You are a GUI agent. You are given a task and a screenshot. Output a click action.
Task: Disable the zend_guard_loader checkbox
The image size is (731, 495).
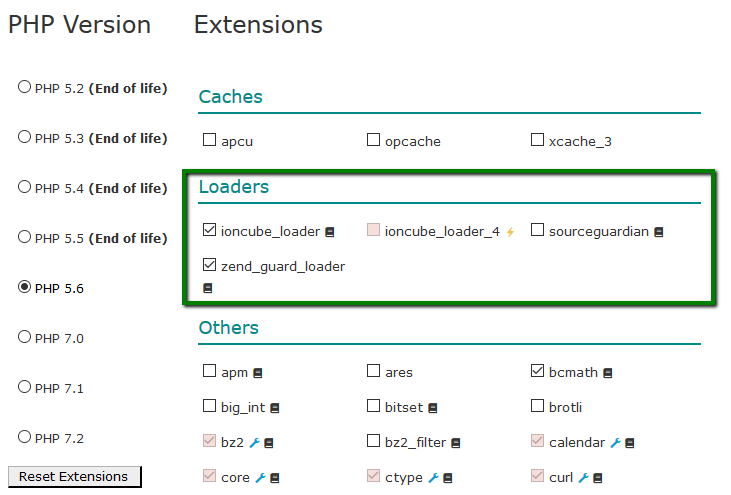(210, 265)
